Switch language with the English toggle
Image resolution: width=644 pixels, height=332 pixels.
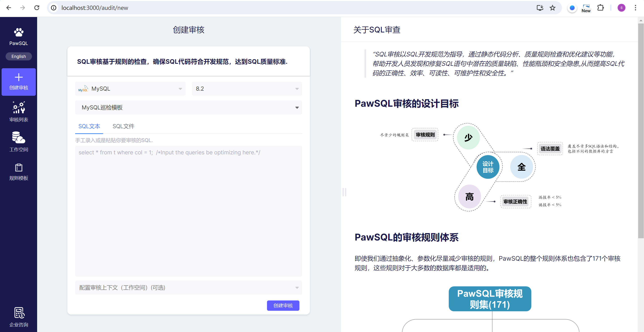coord(19,56)
